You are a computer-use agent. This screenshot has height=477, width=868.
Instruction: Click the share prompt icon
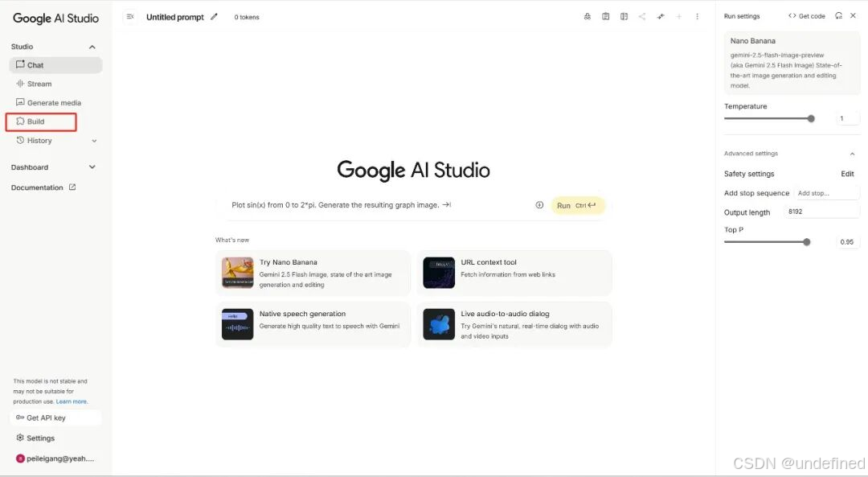tap(642, 17)
